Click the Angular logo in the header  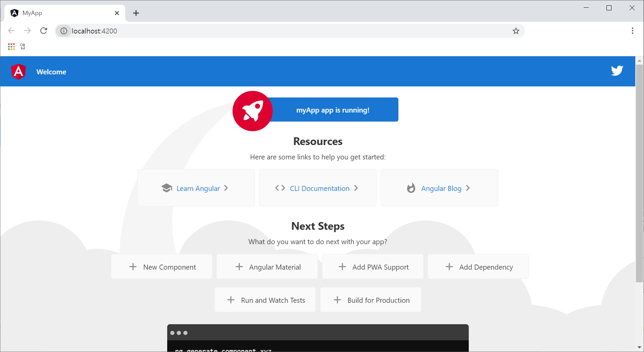[x=18, y=71]
